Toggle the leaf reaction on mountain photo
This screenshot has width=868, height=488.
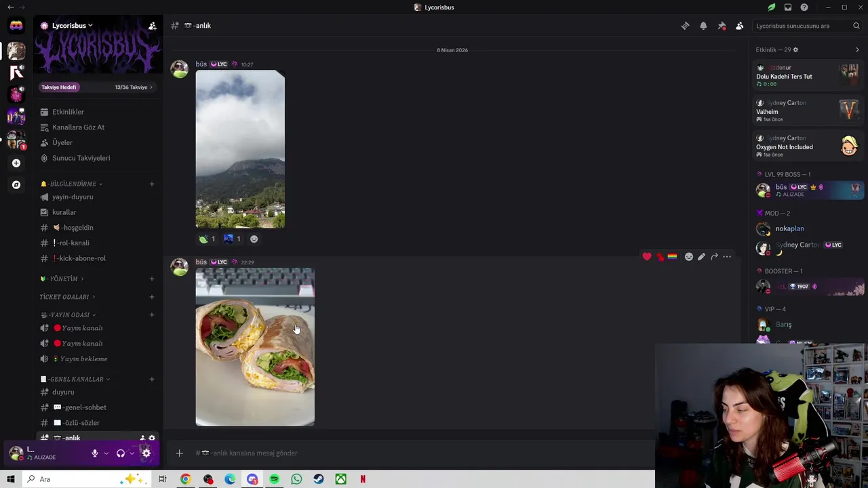pyautogui.click(x=207, y=239)
